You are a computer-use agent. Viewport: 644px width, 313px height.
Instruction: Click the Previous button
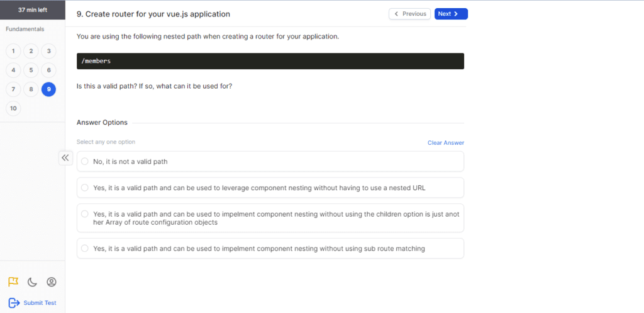409,14
